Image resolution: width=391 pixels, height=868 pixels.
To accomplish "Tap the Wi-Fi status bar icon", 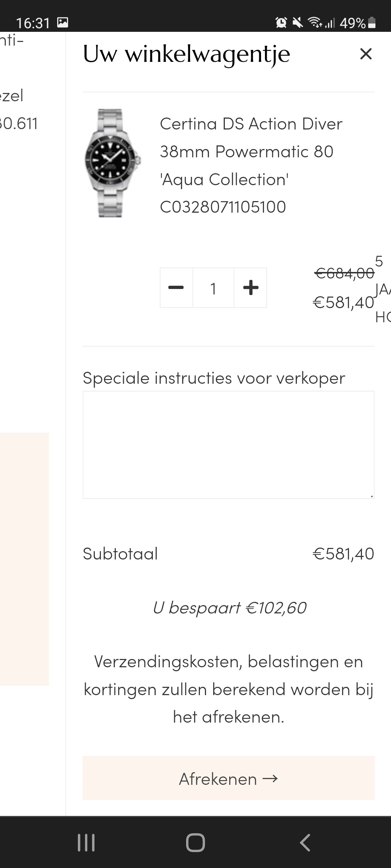I will click(315, 23).
